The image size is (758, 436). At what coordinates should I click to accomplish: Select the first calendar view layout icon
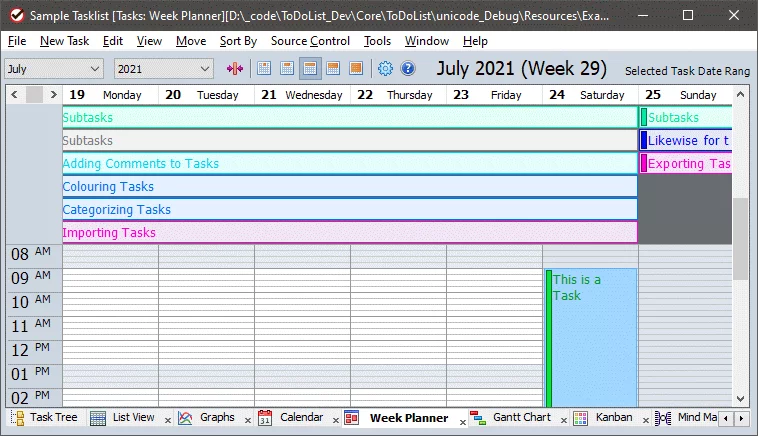(x=265, y=69)
